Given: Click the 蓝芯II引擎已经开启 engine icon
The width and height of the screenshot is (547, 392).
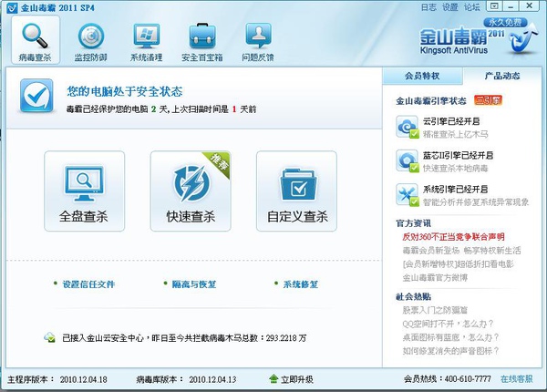Looking at the screenshot, I should [408, 160].
